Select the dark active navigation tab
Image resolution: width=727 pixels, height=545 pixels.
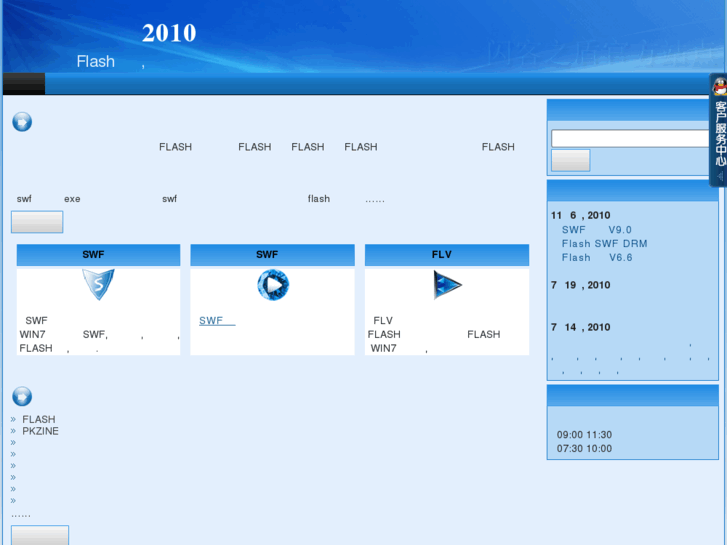24,83
